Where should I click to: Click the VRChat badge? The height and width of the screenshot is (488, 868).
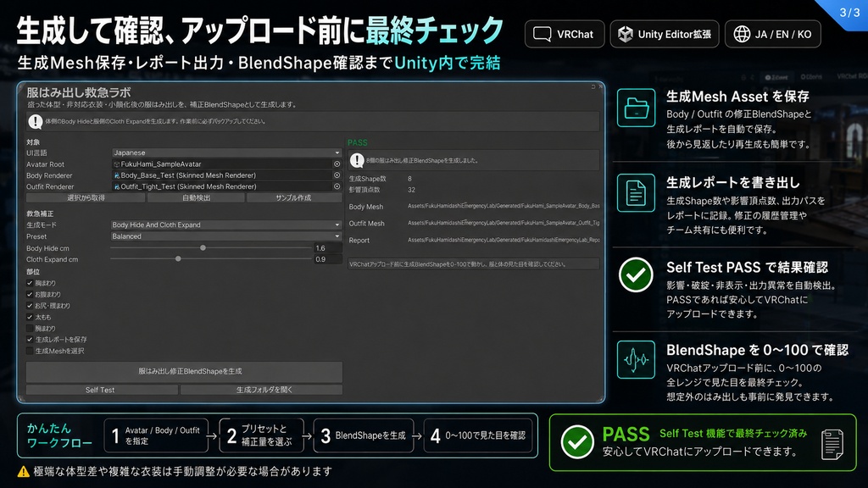565,34
